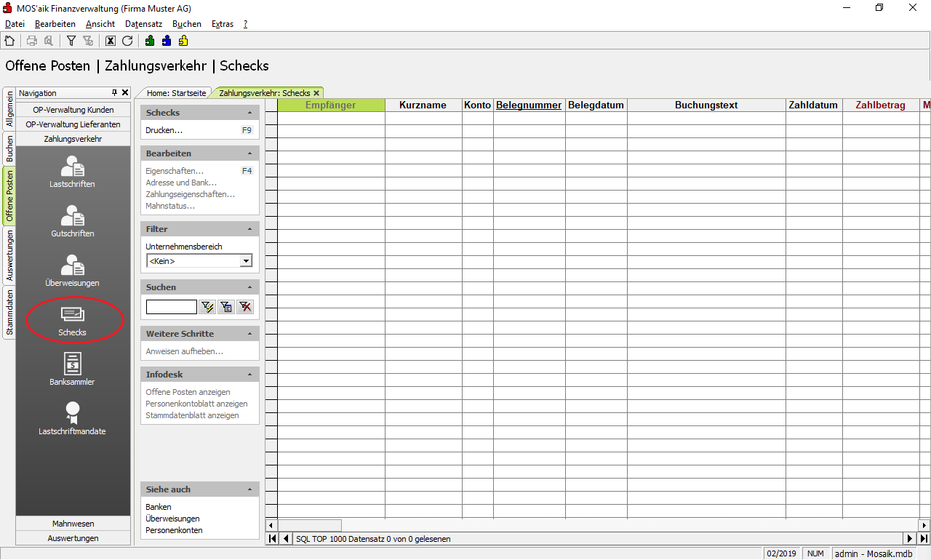Open the Buchen menu

(186, 24)
